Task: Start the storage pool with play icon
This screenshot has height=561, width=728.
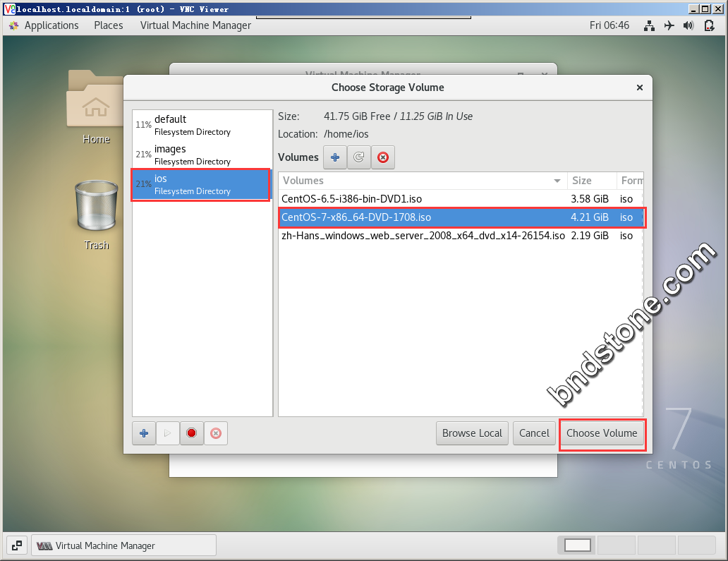Action: click(x=168, y=433)
